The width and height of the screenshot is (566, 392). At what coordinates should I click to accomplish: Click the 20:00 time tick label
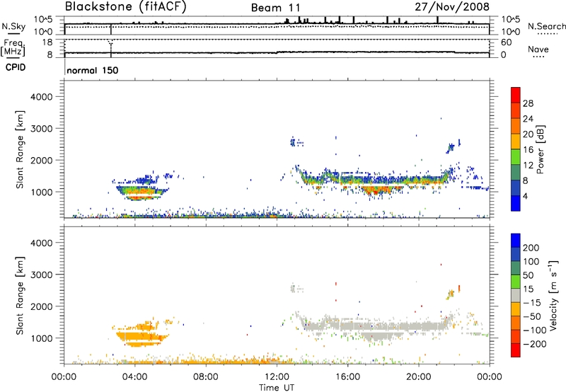click(418, 377)
